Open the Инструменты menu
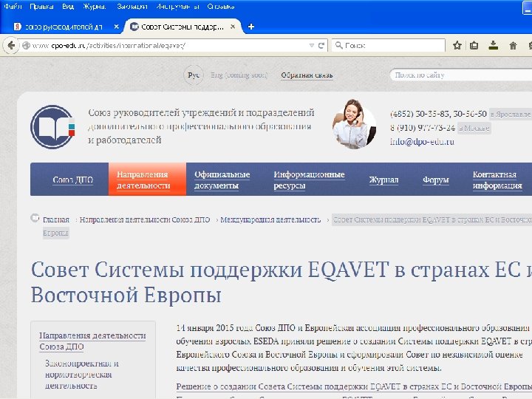532x399 pixels. (177, 7)
